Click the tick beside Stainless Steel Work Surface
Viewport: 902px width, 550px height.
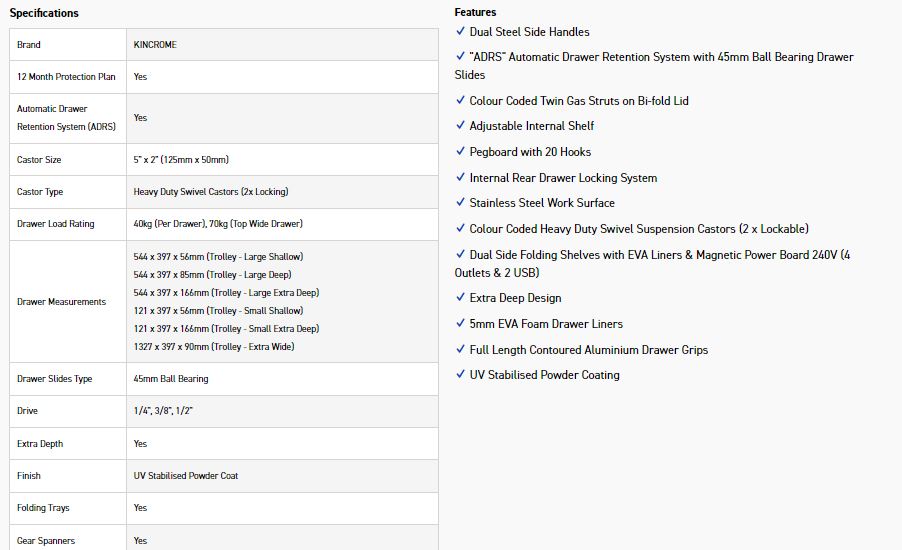[x=460, y=203]
